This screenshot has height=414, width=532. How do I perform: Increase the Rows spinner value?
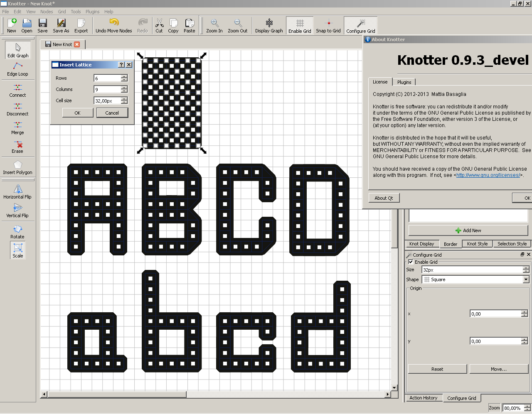124,76
